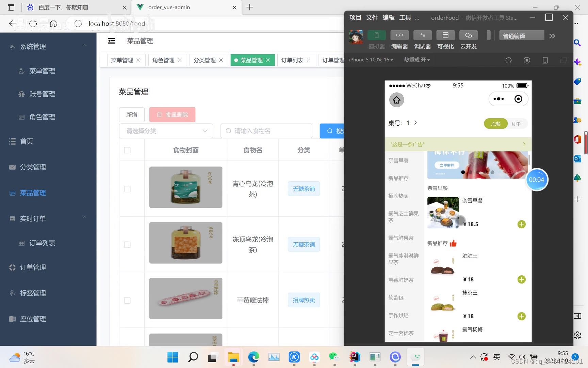Click the 新增 button
This screenshot has height=368, width=588.
pyautogui.click(x=132, y=114)
